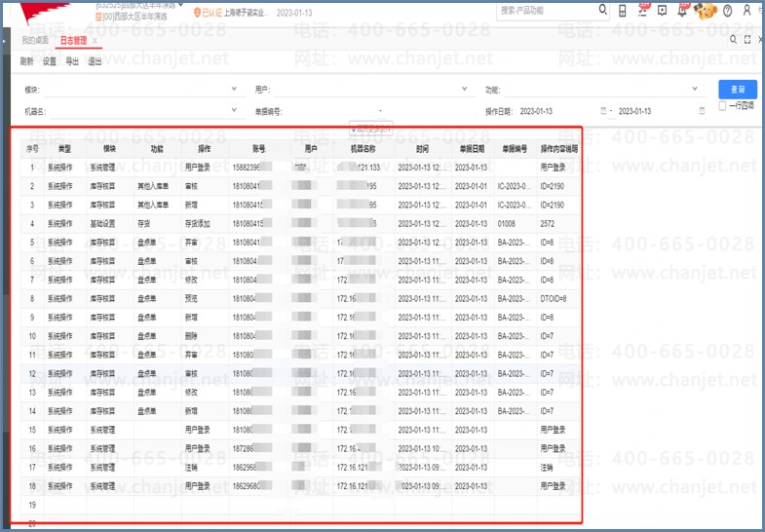This screenshot has width=765, height=532.
Task: Click the 功能 column header in the table
Action: point(157,149)
